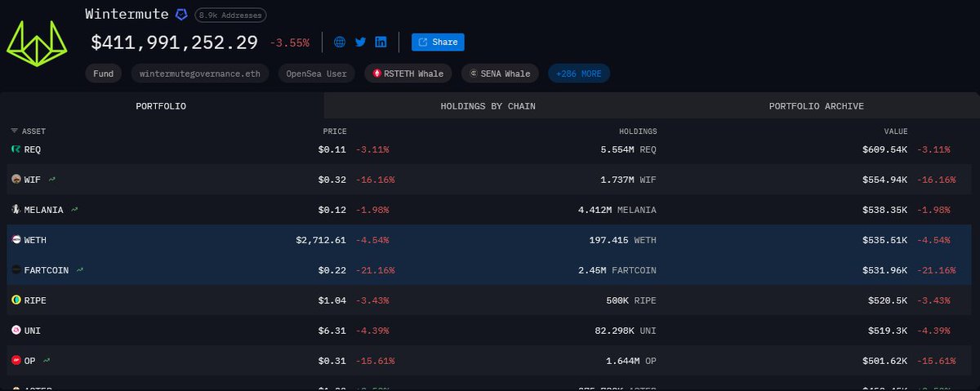The height and width of the screenshot is (391, 980).
Task: Click the total balance $411,991,252.29
Action: 174,42
